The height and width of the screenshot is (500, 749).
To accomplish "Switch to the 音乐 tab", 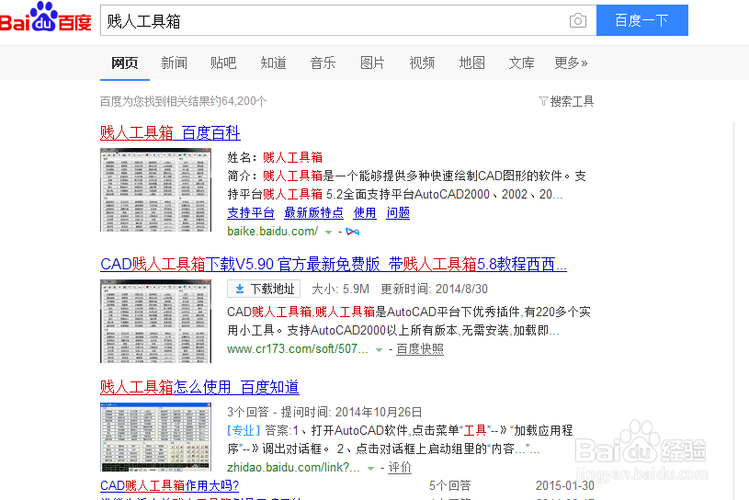I will pyautogui.click(x=322, y=63).
